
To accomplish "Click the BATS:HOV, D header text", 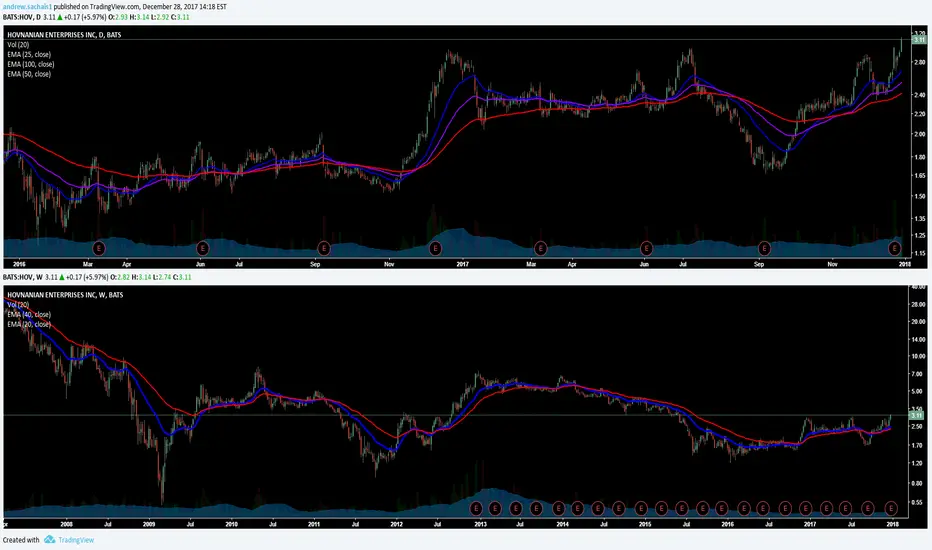I will 22,17.
